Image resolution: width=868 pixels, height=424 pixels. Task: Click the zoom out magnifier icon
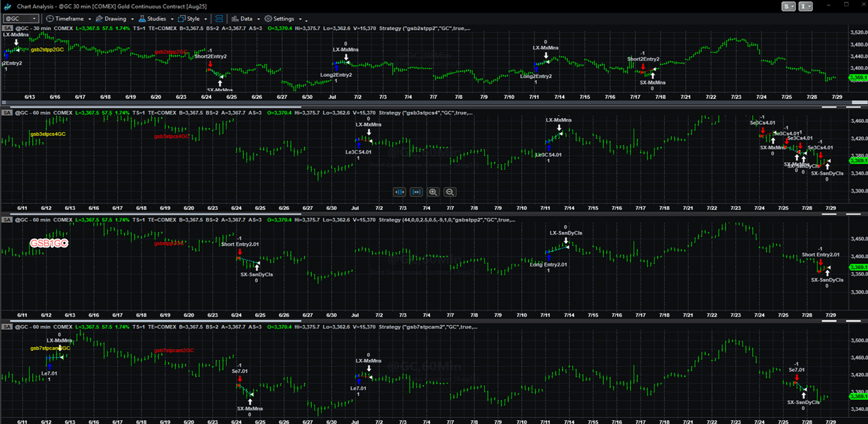pos(450,192)
